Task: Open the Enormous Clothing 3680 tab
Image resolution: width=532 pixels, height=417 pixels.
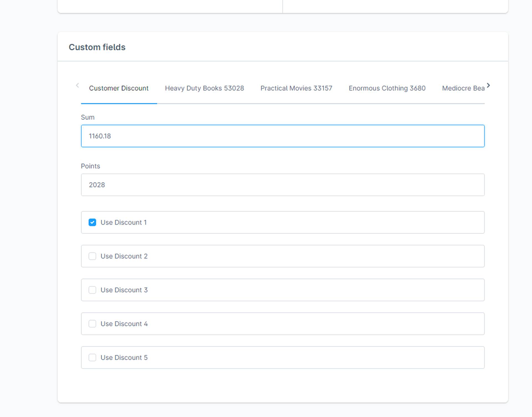Action: 387,88
